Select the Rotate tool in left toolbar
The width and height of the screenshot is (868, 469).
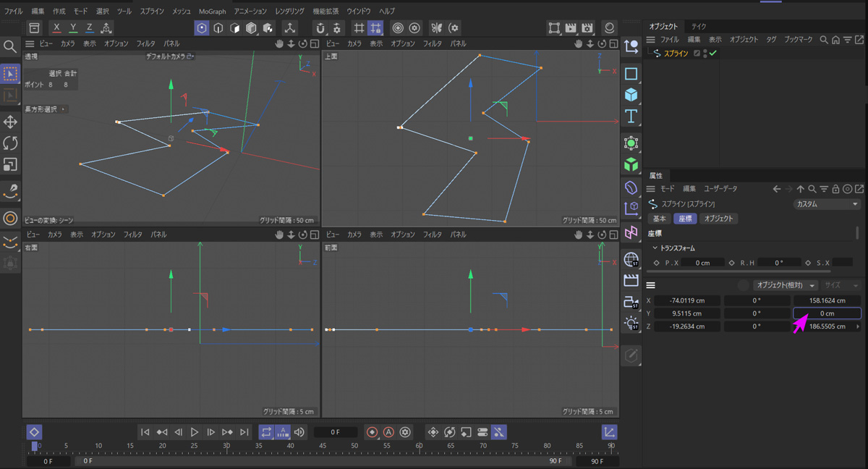pyautogui.click(x=10, y=143)
